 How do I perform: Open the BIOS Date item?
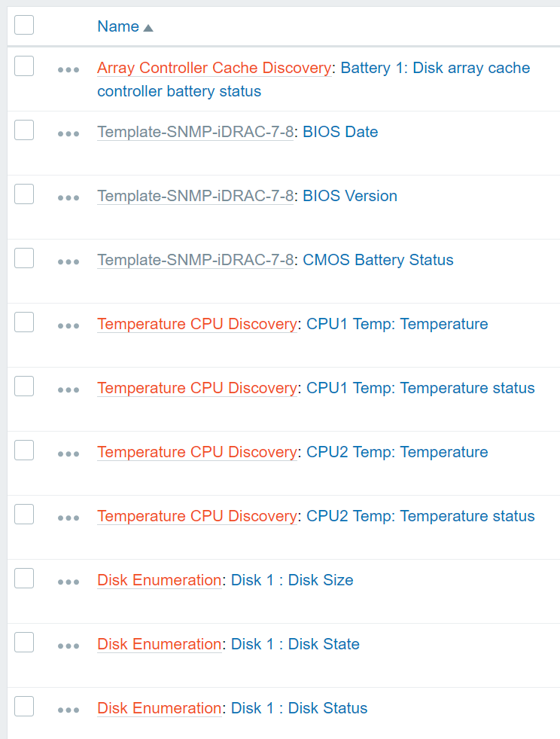point(340,132)
